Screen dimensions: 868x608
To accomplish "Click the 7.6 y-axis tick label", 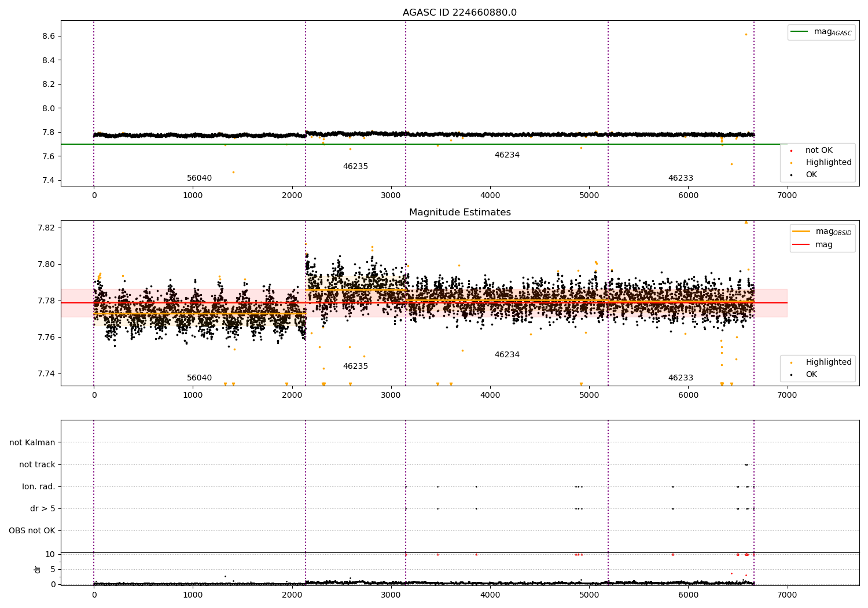I will point(48,156).
